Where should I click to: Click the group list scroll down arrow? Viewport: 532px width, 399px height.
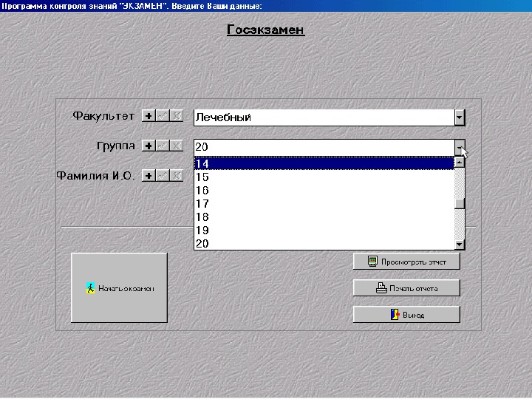pos(460,244)
